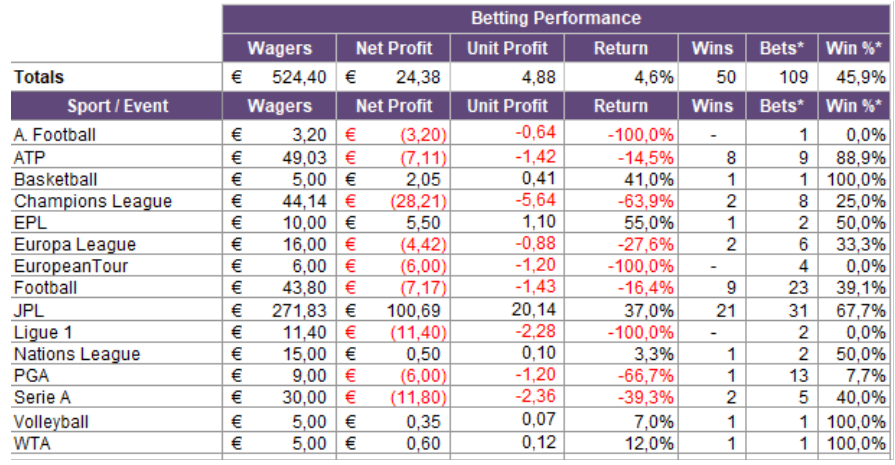895x465 pixels.
Task: Select the EuropeanTour row label
Action: coord(71,266)
